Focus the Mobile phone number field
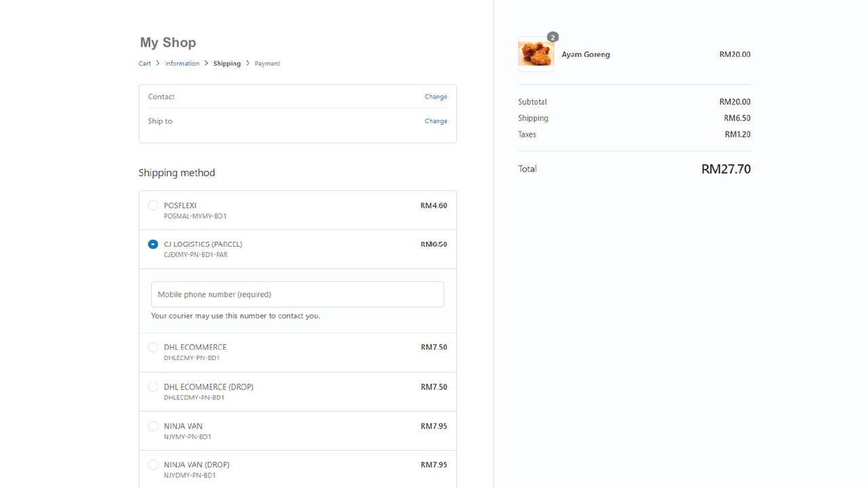 (x=298, y=294)
